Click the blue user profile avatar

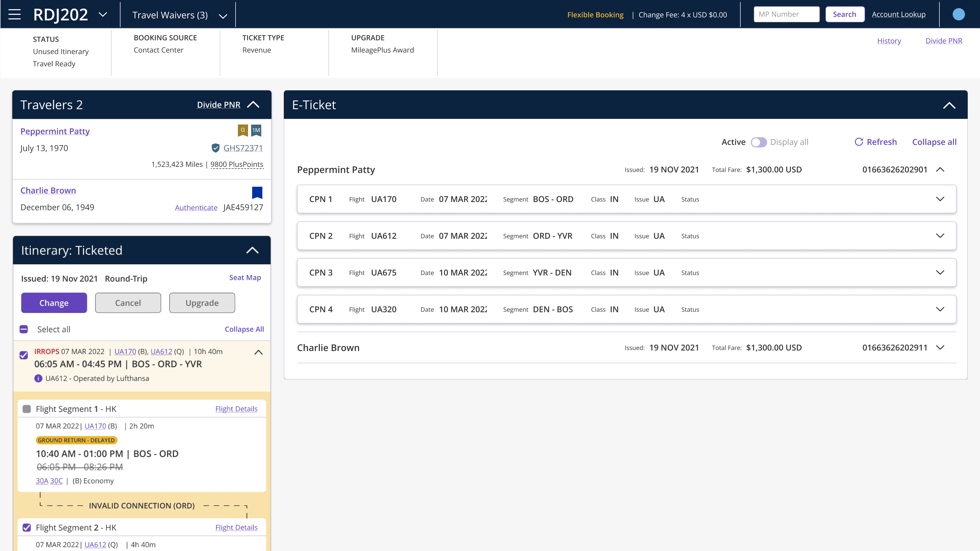tap(958, 15)
